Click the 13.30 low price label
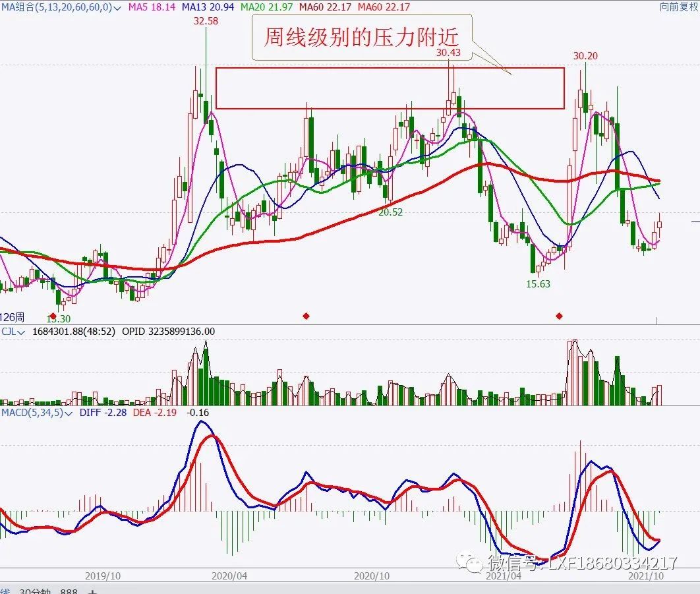700x594 pixels. [x=59, y=319]
